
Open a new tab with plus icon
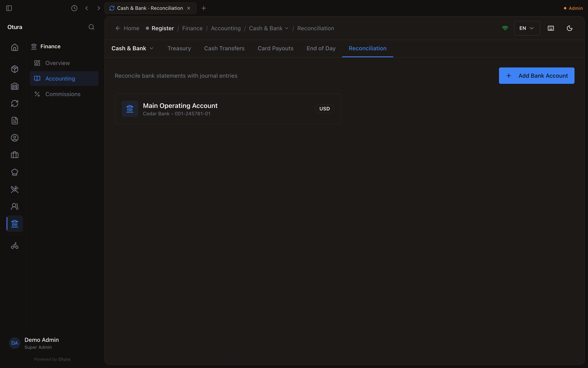204,8
